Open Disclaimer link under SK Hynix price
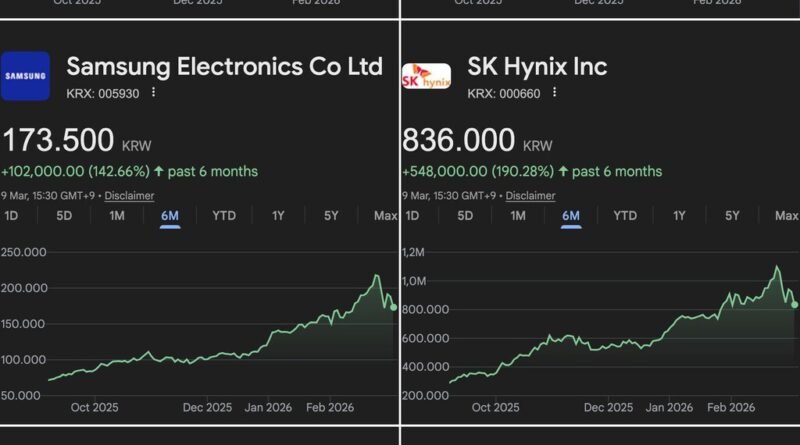This screenshot has width=800, height=445. coord(530,196)
